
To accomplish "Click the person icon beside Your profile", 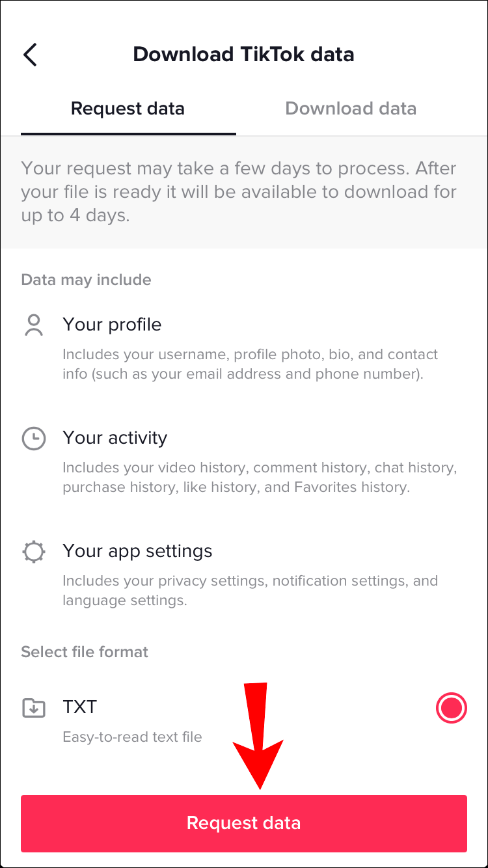I will pos(34,325).
